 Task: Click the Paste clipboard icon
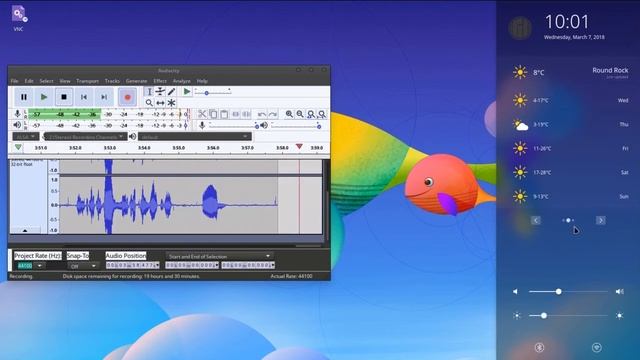pos(224,114)
